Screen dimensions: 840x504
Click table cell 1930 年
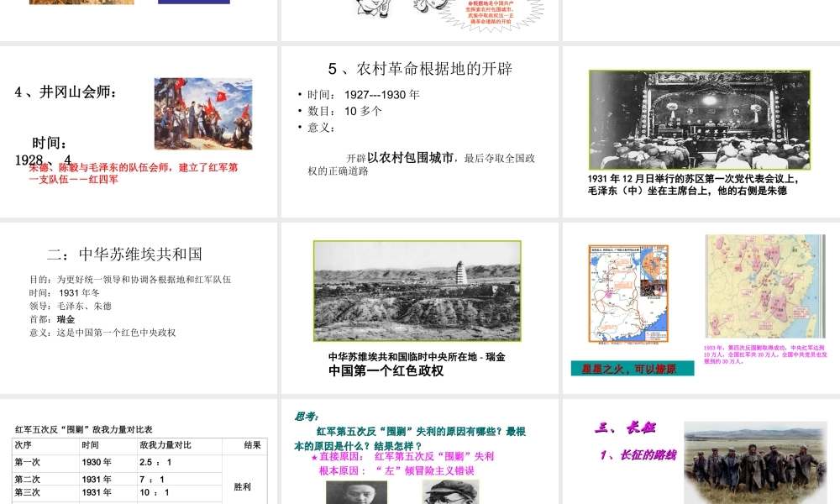[97, 462]
